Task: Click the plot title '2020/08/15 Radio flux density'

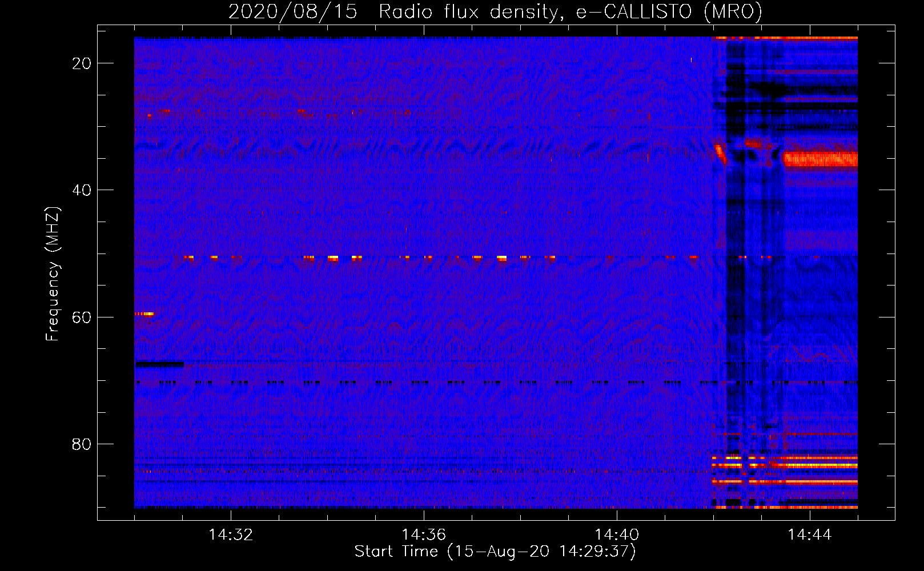Action: pos(495,11)
